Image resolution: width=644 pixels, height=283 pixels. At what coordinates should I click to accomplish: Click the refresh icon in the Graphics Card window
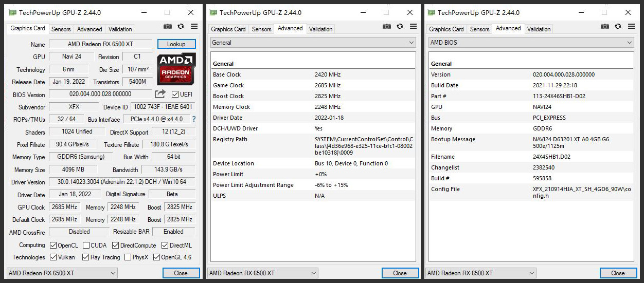click(x=181, y=26)
